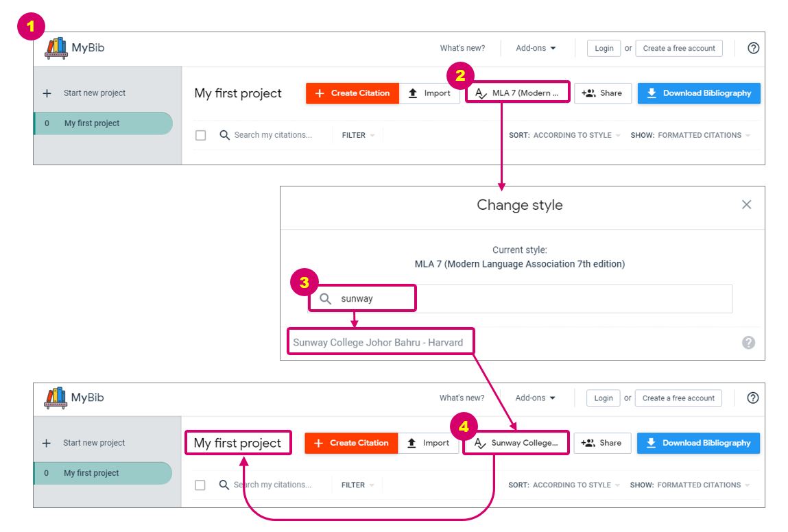Tick the select-all citations checkbox
Image resolution: width=788 pixels, height=532 pixels.
200,135
